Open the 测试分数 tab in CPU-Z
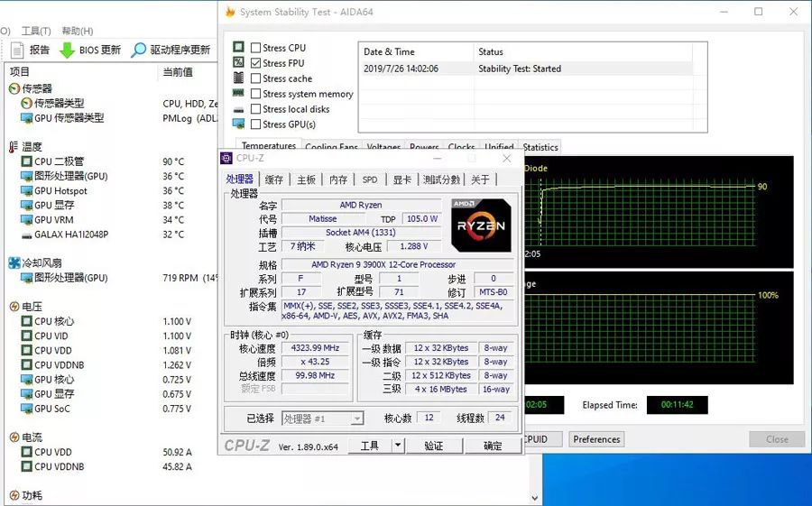 [441, 179]
